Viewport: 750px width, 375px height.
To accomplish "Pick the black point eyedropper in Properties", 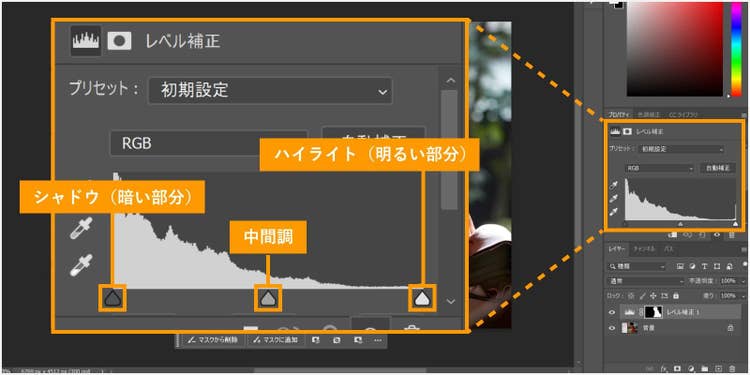I will tap(614, 185).
